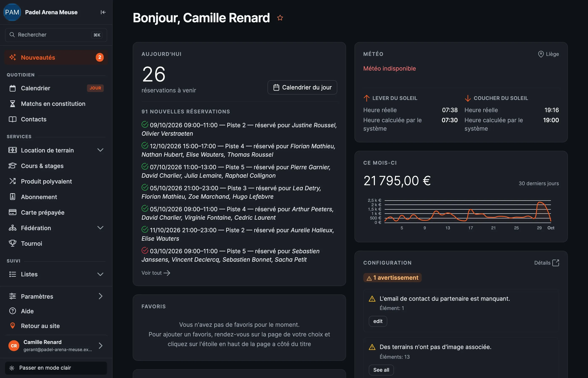This screenshot has width=588, height=378.
Task: Click the 12/10/2026 Piste 4 reservation row
Action: click(x=239, y=150)
